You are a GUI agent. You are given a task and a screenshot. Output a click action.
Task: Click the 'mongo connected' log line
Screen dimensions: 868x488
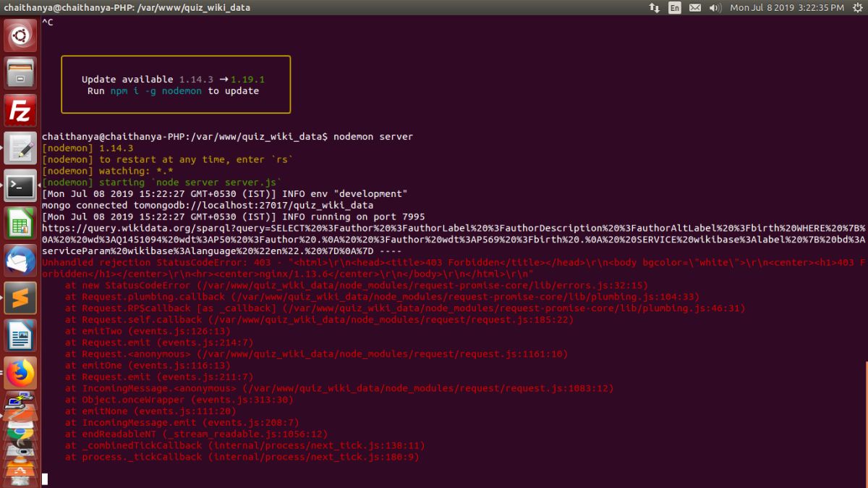coord(208,206)
